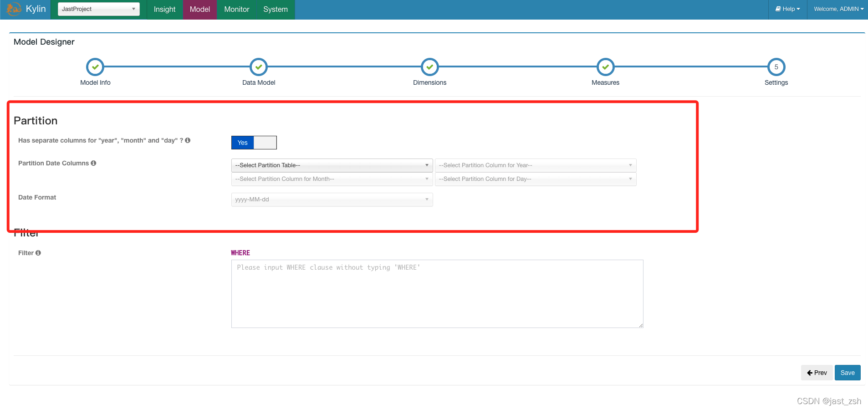Screen dimensions: 868x410
Task: Click the Model Info step label
Action: pyautogui.click(x=95, y=82)
